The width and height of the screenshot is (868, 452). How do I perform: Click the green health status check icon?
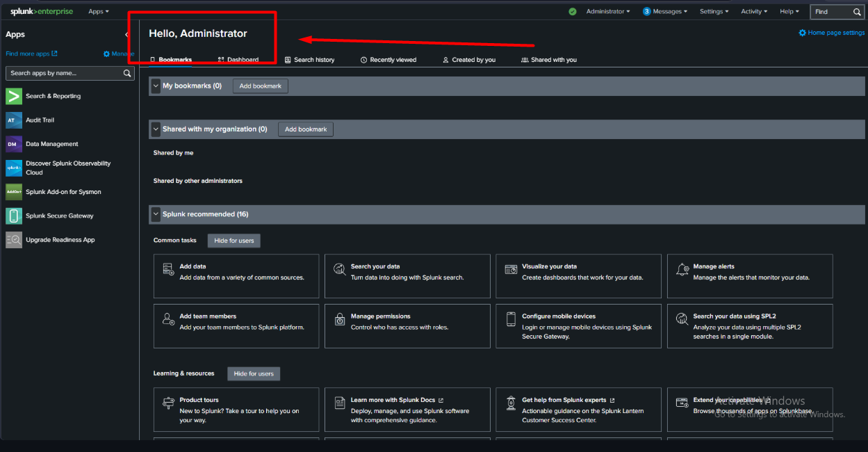573,12
